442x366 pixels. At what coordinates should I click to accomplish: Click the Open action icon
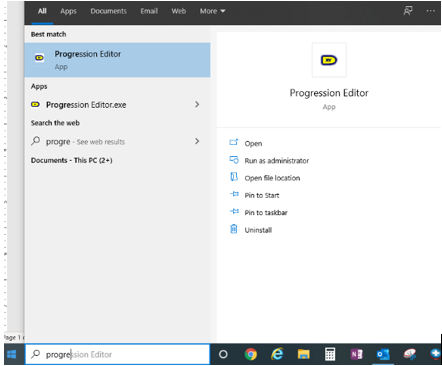coord(234,142)
